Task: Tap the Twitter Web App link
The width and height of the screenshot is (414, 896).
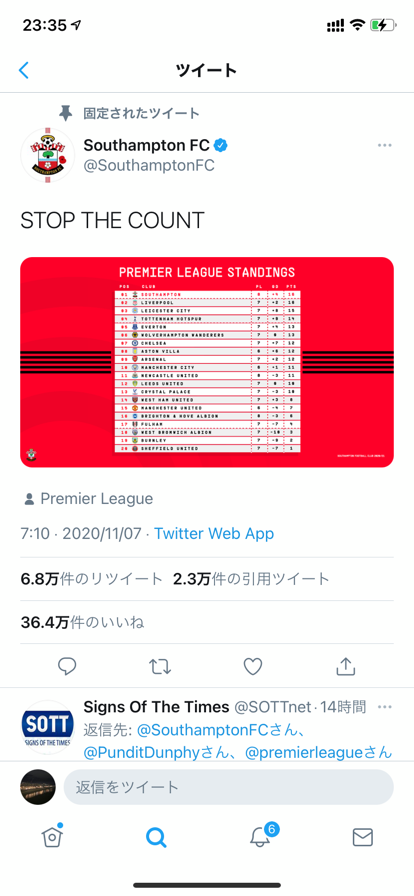Action: click(x=214, y=534)
